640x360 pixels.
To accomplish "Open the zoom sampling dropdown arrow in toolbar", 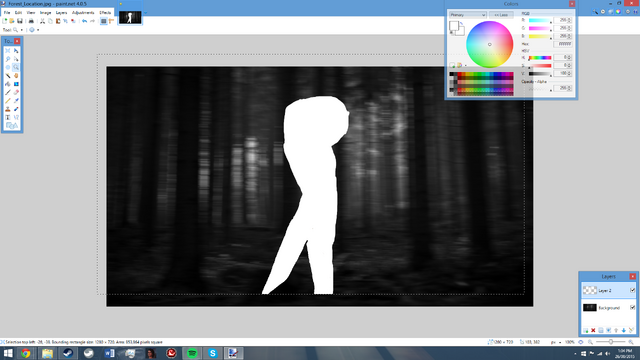I will (38, 30).
